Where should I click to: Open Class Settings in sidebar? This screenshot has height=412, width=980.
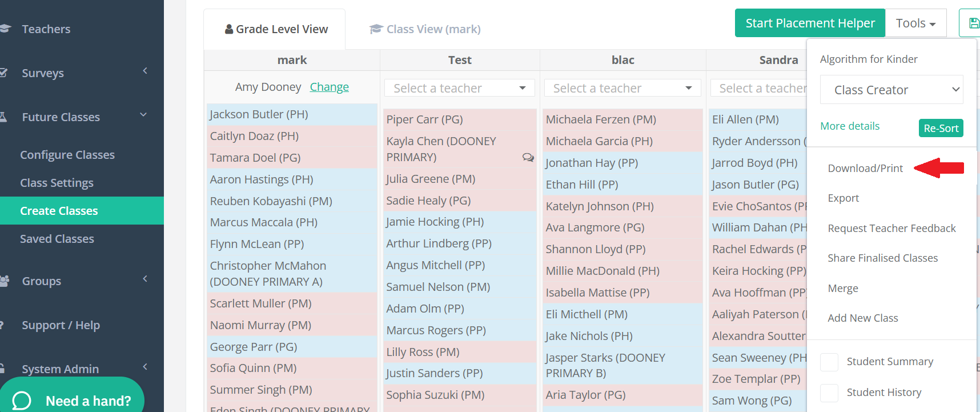(x=57, y=183)
